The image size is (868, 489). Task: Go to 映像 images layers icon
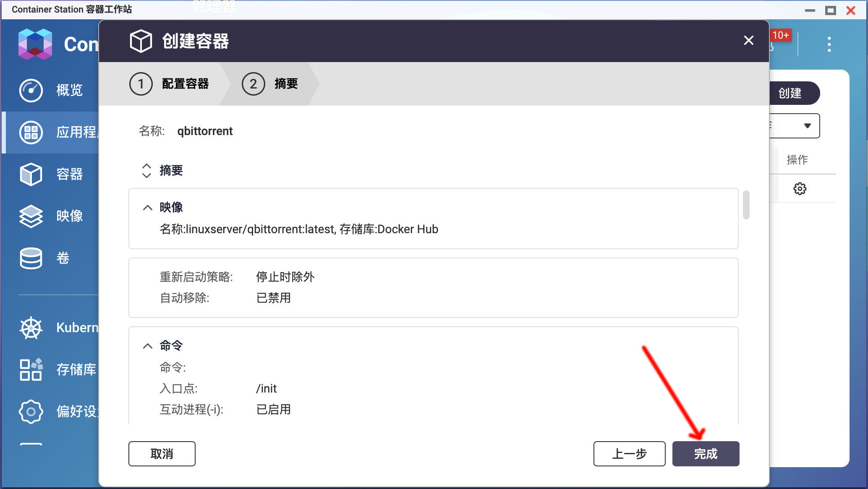(31, 216)
